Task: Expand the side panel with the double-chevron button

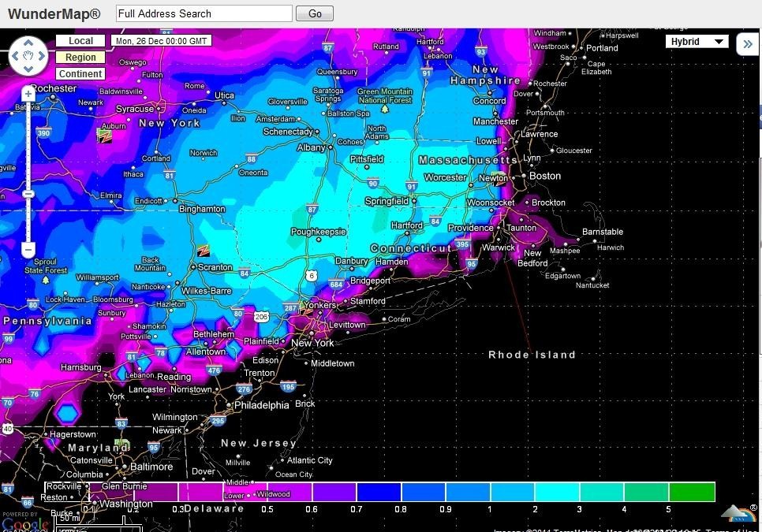Action: pyautogui.click(x=748, y=44)
